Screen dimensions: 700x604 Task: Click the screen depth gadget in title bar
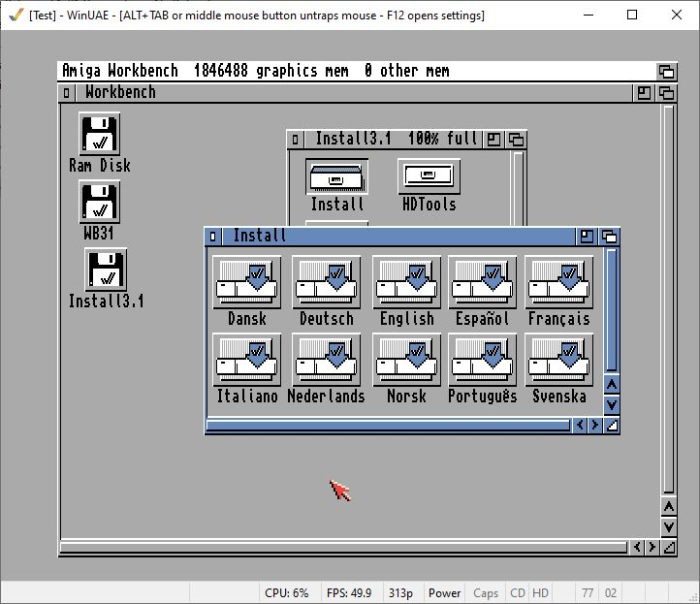coord(666,71)
